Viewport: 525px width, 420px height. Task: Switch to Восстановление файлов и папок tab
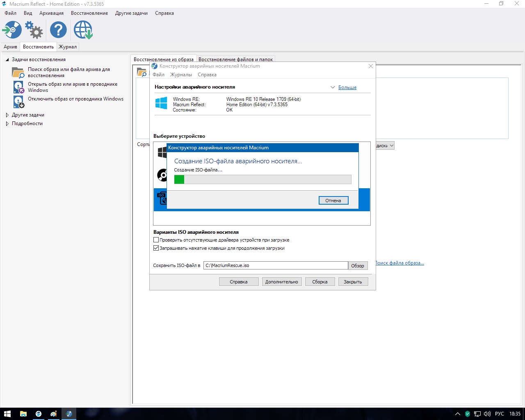coord(235,59)
